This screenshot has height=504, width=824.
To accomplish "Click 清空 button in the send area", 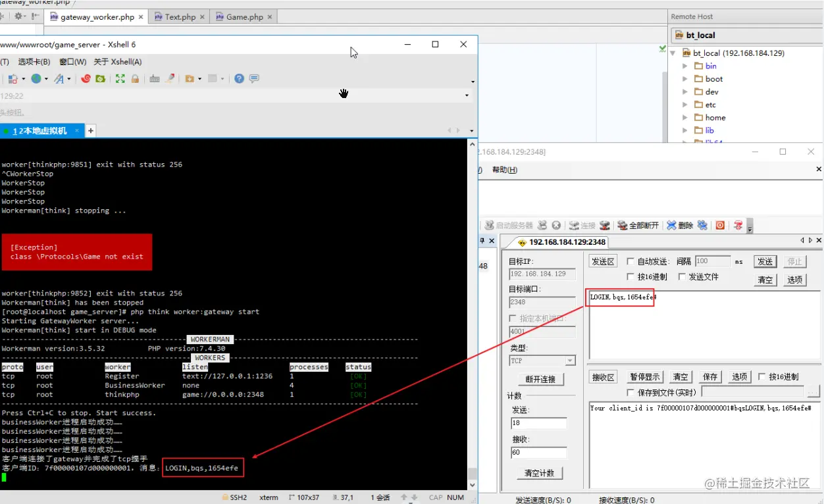I will pos(765,280).
